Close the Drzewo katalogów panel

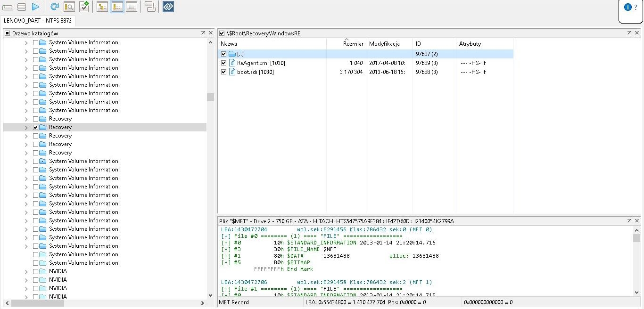tap(211, 33)
